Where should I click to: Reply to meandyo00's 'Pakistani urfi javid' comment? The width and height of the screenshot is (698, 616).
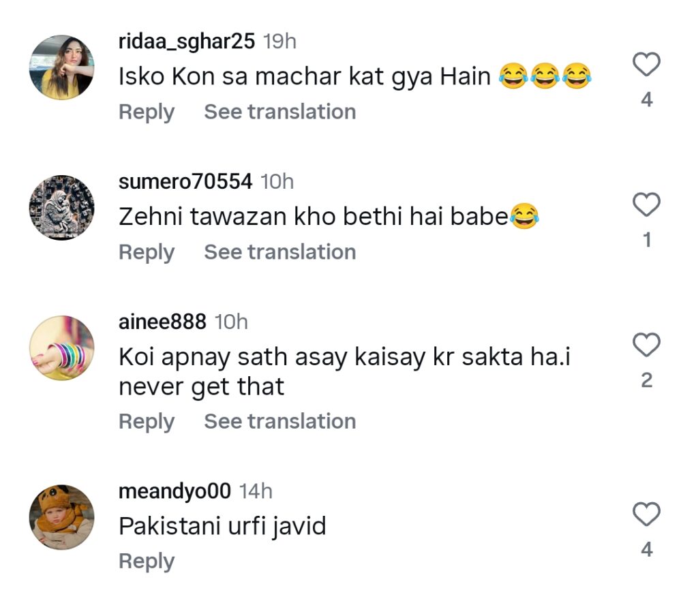click(146, 560)
